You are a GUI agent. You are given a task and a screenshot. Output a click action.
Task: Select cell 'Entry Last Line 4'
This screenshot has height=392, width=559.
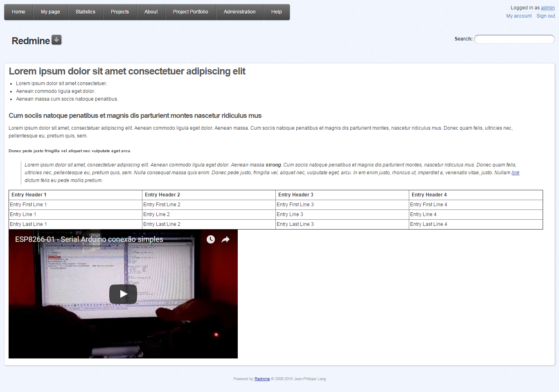pyautogui.click(x=476, y=224)
